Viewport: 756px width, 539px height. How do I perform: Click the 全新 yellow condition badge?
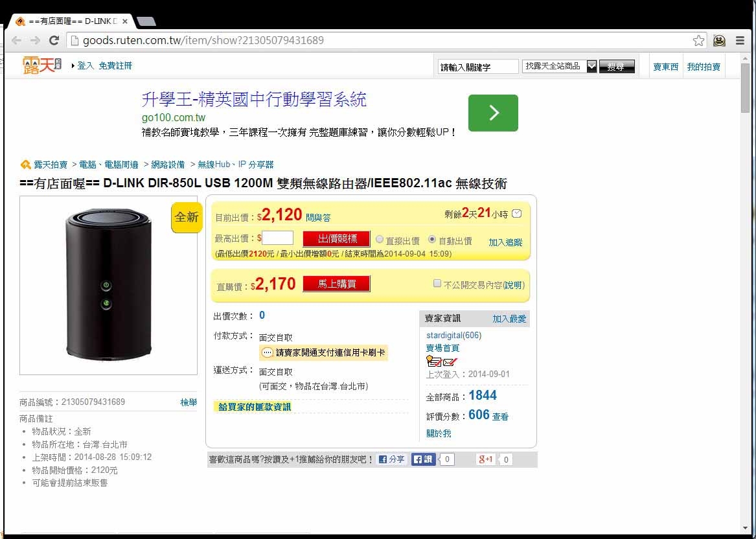[187, 218]
